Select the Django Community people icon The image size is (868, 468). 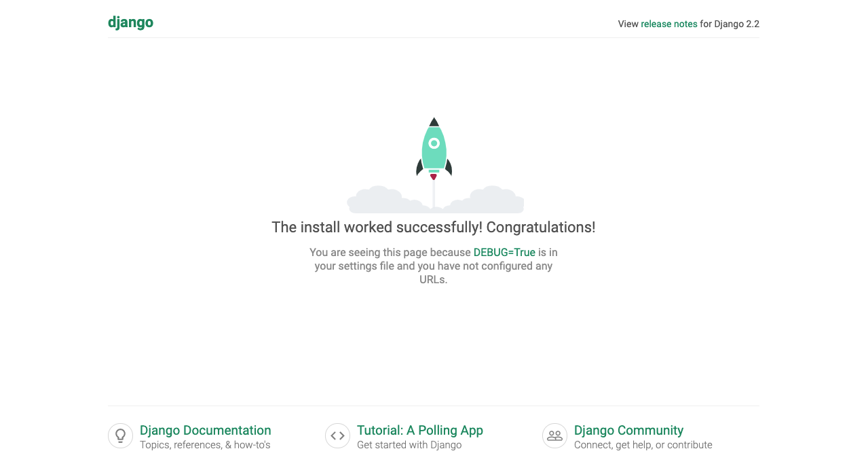pos(554,435)
